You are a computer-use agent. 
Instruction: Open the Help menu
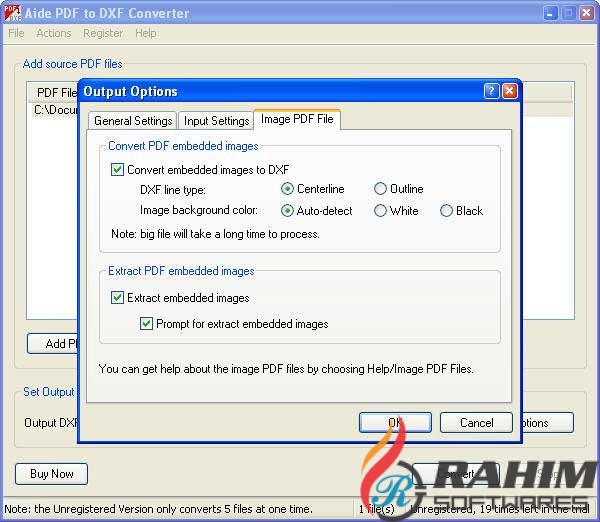pyautogui.click(x=145, y=33)
